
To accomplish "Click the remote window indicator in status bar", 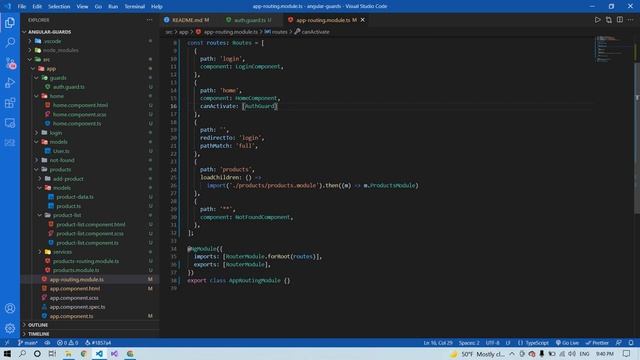I will (7, 343).
